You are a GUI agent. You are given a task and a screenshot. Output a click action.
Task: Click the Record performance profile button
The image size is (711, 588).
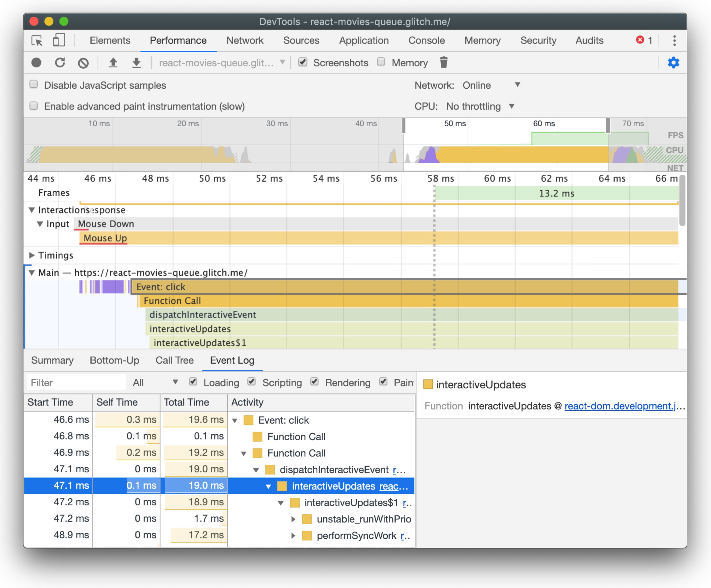(x=36, y=63)
